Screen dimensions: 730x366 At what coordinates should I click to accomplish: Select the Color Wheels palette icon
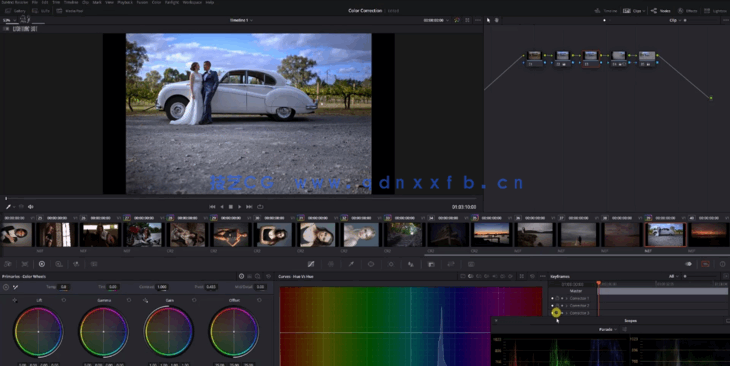click(x=42, y=264)
